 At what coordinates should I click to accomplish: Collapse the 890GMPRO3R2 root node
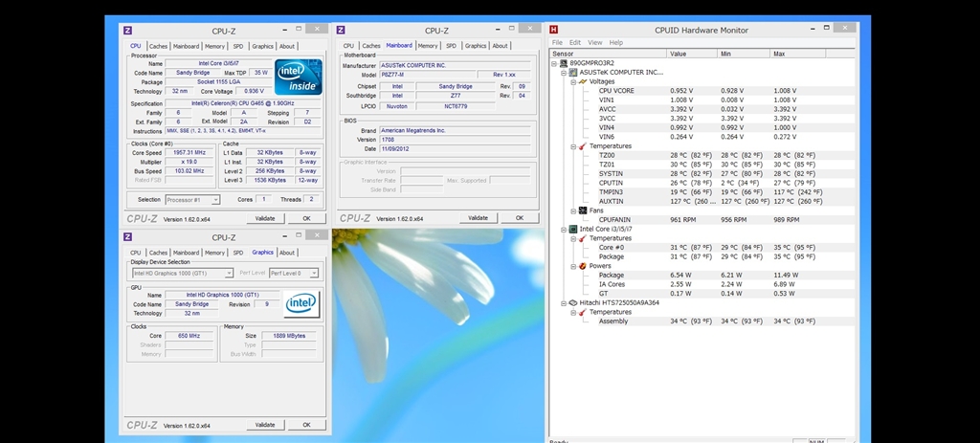pos(554,63)
